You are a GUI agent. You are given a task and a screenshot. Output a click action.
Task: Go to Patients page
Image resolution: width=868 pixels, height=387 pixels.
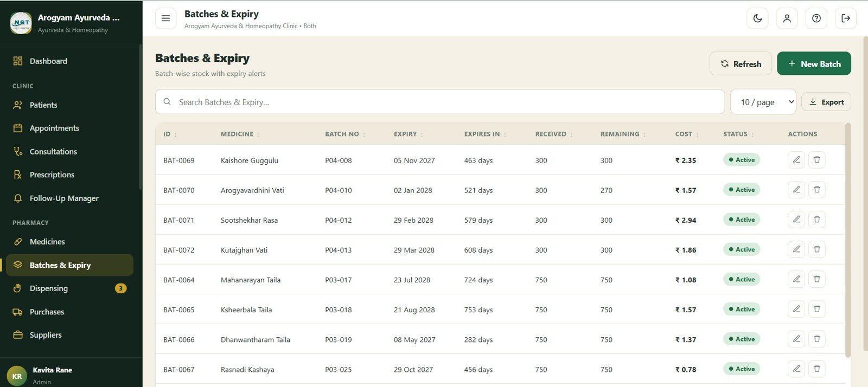[69, 105]
